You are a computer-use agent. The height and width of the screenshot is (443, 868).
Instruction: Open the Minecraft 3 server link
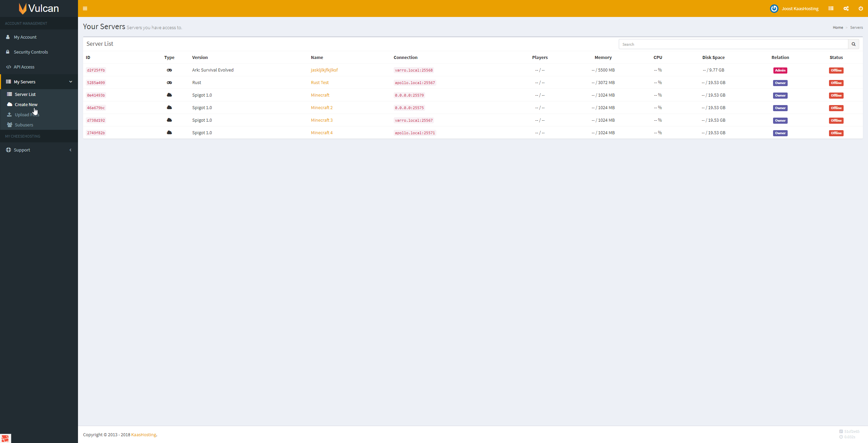pyautogui.click(x=321, y=120)
